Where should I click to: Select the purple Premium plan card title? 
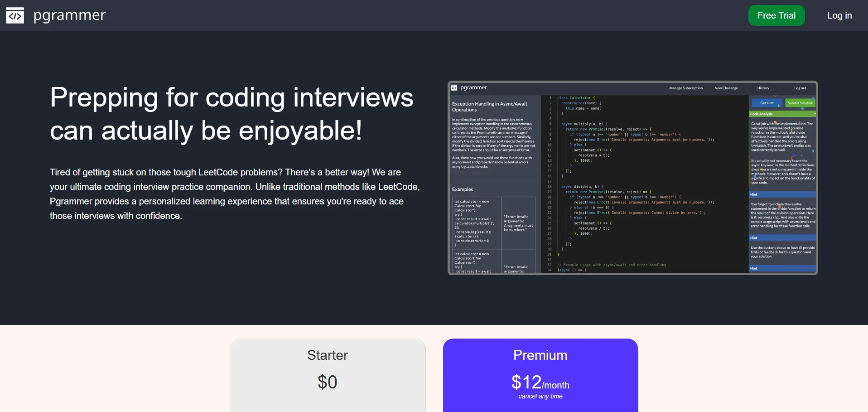click(540, 355)
